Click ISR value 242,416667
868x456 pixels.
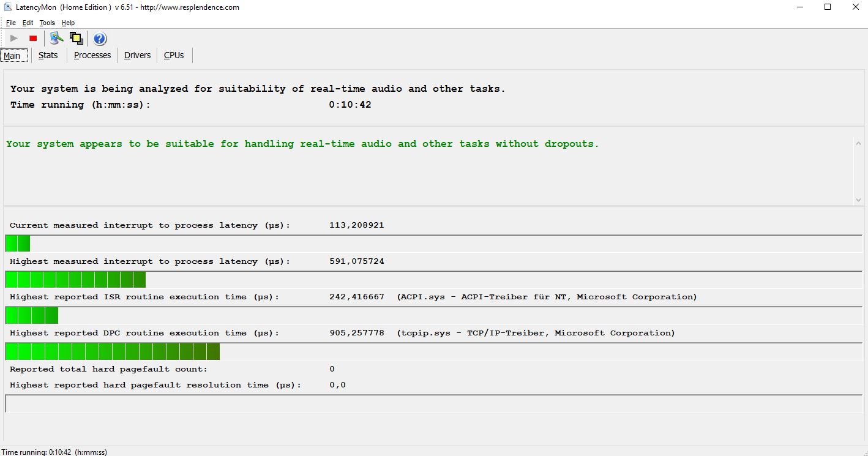click(357, 297)
